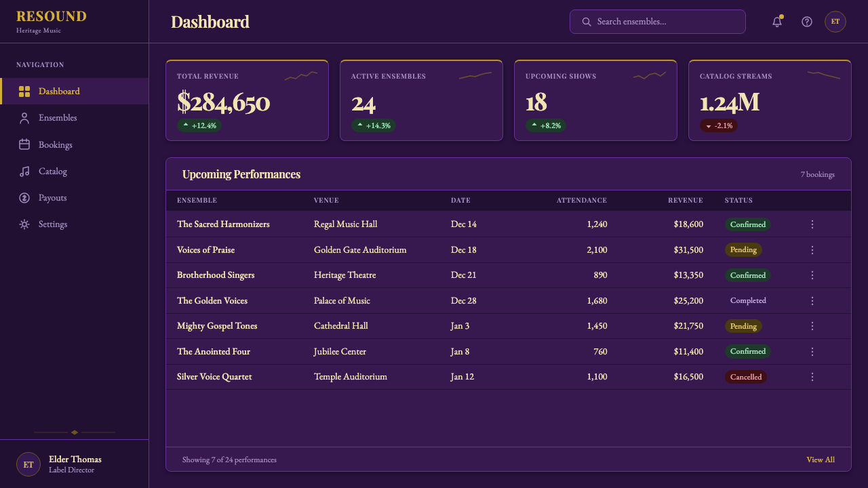Open row menu for Silver Voice Quartet
The width and height of the screenshot is (868, 488).
pyautogui.click(x=812, y=377)
